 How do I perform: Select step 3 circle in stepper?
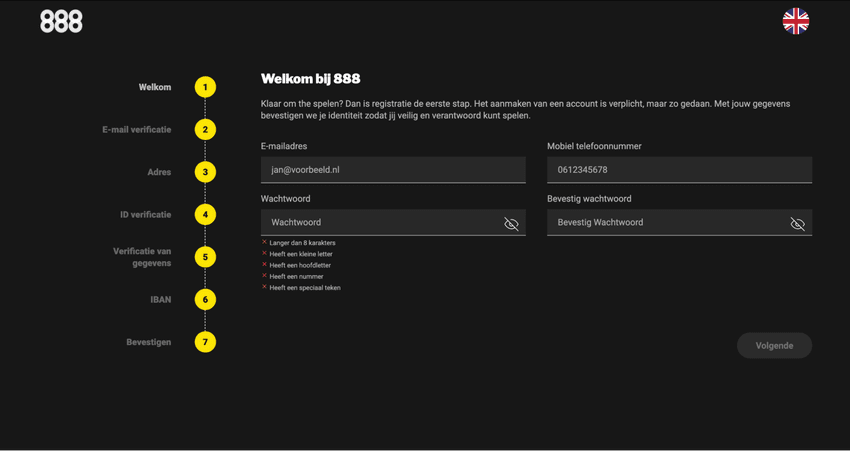[205, 172]
